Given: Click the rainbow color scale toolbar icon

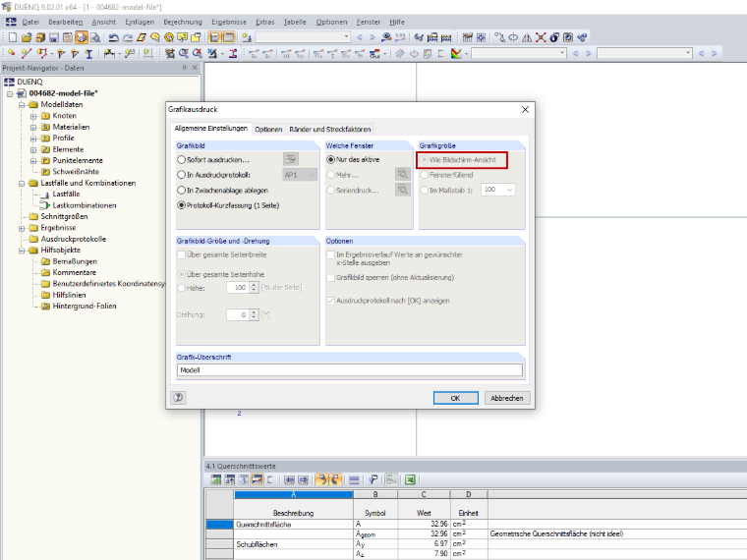Looking at the screenshot, I should pos(456,54).
